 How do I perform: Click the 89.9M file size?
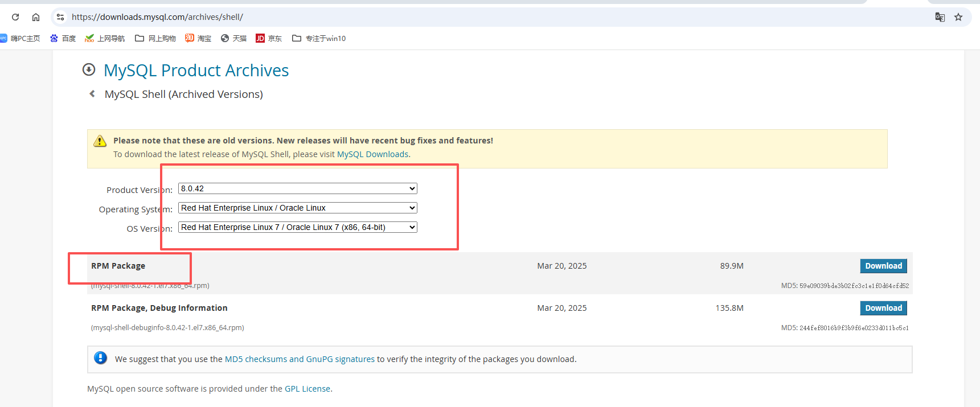pyautogui.click(x=732, y=266)
